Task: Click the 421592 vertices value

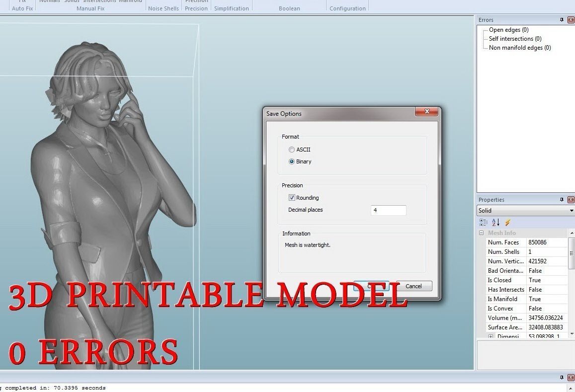Action: coord(537,261)
